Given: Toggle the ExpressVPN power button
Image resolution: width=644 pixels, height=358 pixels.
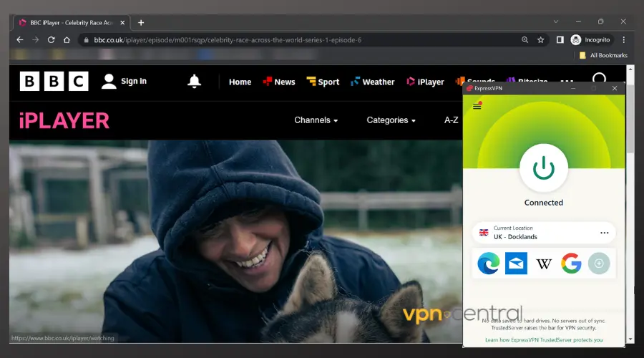Looking at the screenshot, I should (543, 168).
